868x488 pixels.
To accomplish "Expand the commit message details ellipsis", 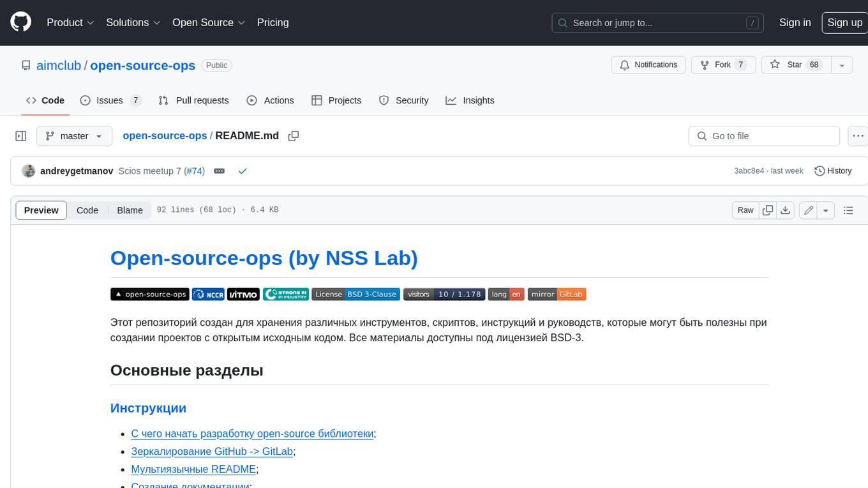I will (x=219, y=171).
